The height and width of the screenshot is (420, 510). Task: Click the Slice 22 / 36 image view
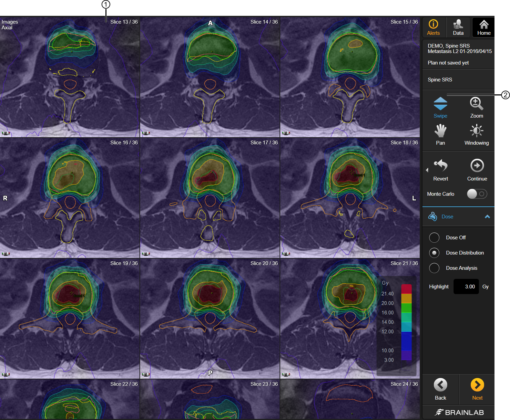pyautogui.click(x=70, y=399)
